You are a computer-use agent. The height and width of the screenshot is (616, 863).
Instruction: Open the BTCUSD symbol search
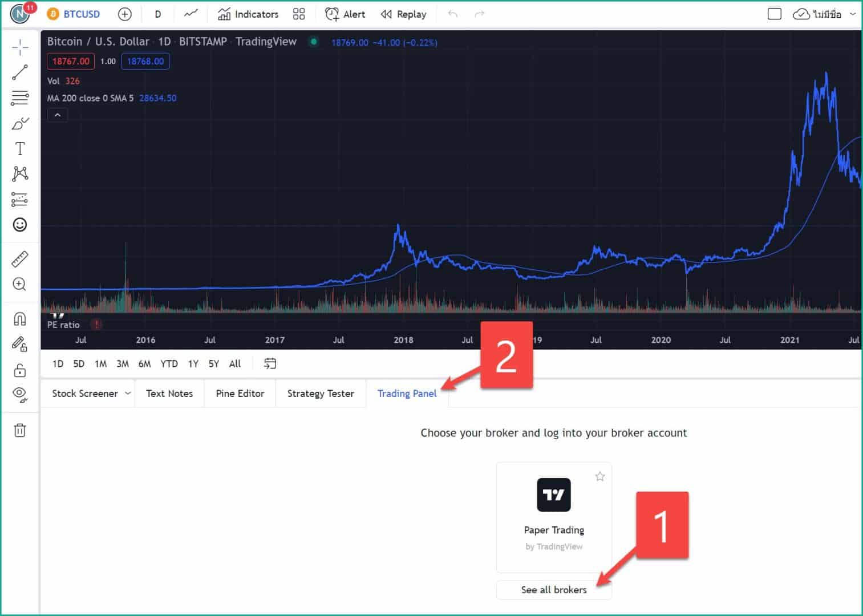coord(74,14)
